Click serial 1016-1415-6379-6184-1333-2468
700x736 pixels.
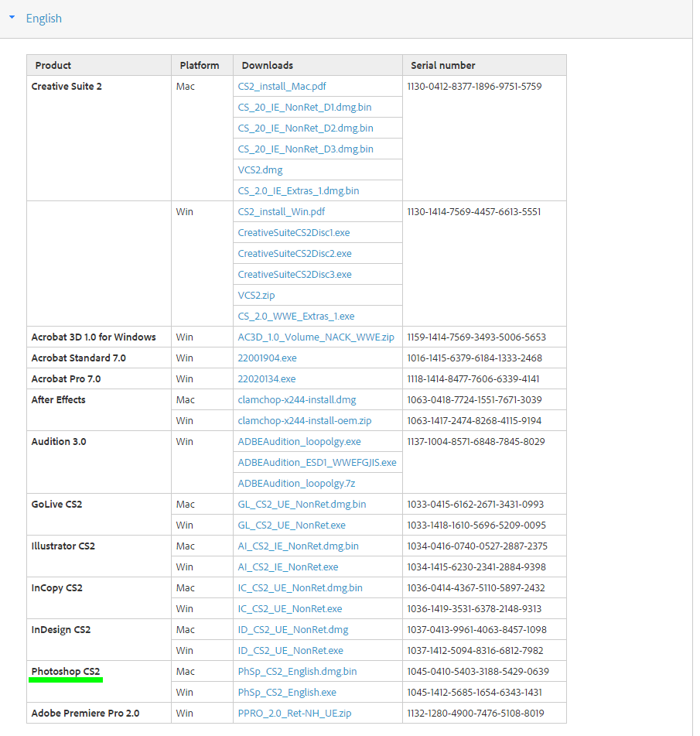(474, 358)
